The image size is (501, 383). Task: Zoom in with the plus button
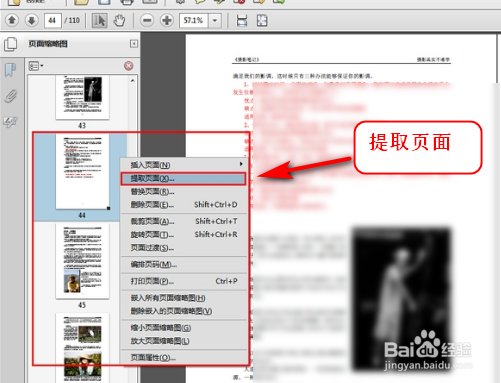167,20
